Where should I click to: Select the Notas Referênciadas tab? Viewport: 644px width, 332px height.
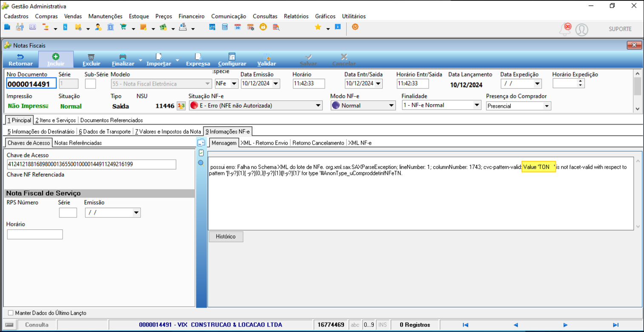pos(78,143)
